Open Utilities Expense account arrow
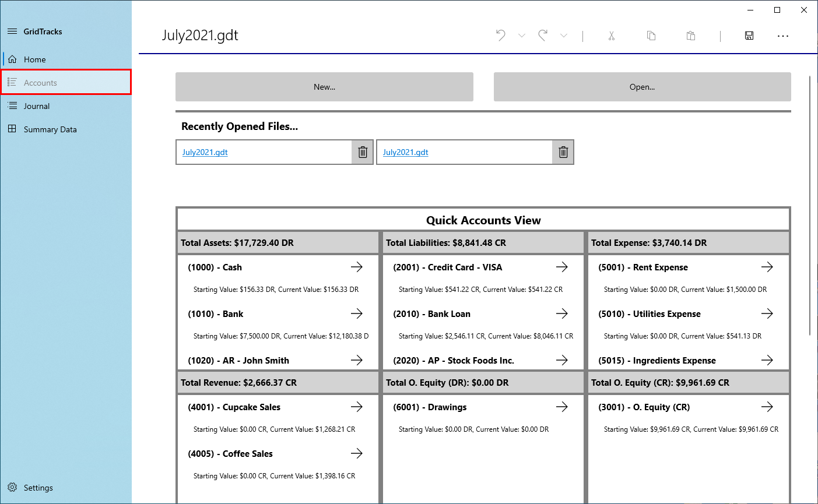The height and width of the screenshot is (504, 818). click(x=767, y=313)
